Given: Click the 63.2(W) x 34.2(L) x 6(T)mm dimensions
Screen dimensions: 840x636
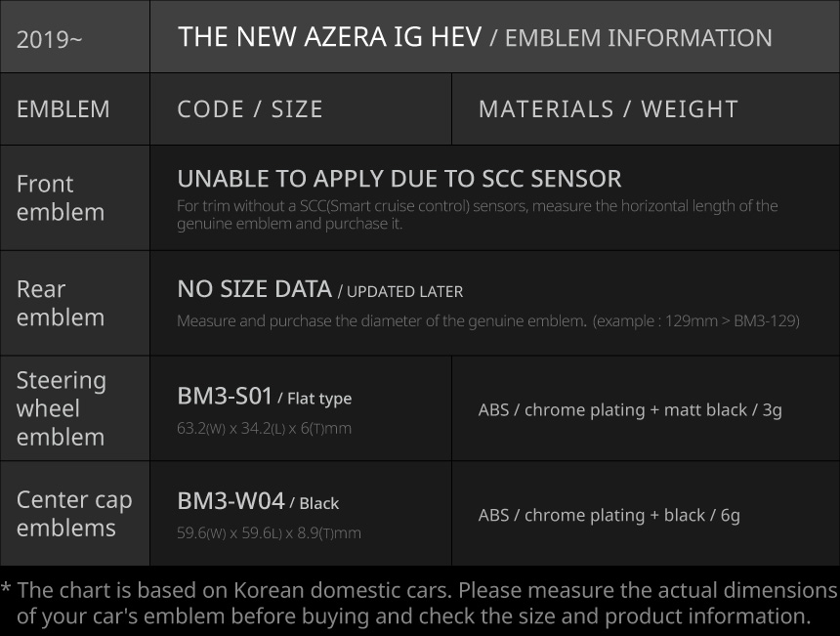Looking at the screenshot, I should (x=264, y=428).
